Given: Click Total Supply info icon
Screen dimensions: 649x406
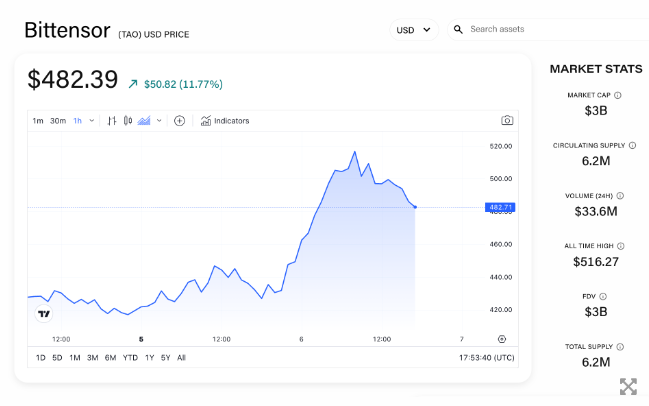Looking at the screenshot, I should pyautogui.click(x=620, y=347).
